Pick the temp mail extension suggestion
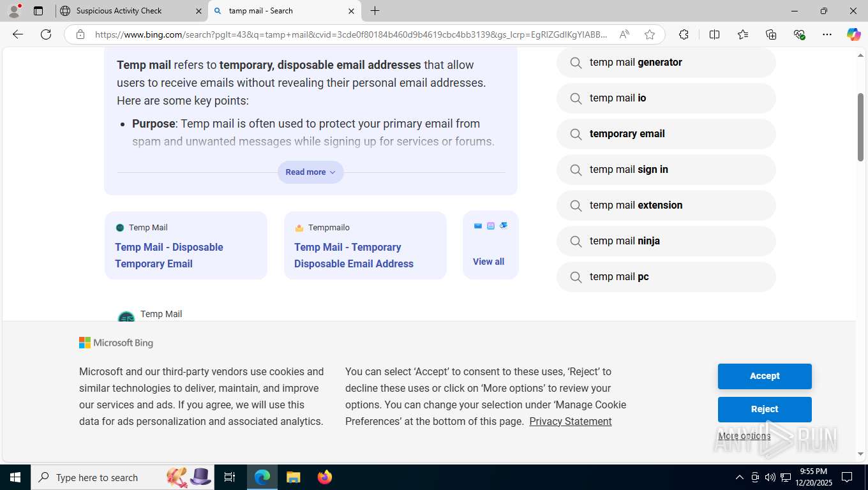 point(666,205)
